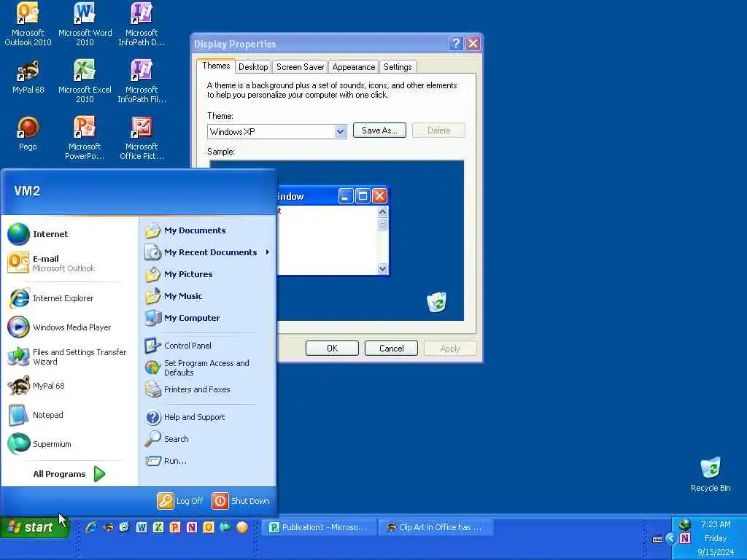
Task: Click Word icon in Quick Launch bar
Action: [x=142, y=527]
